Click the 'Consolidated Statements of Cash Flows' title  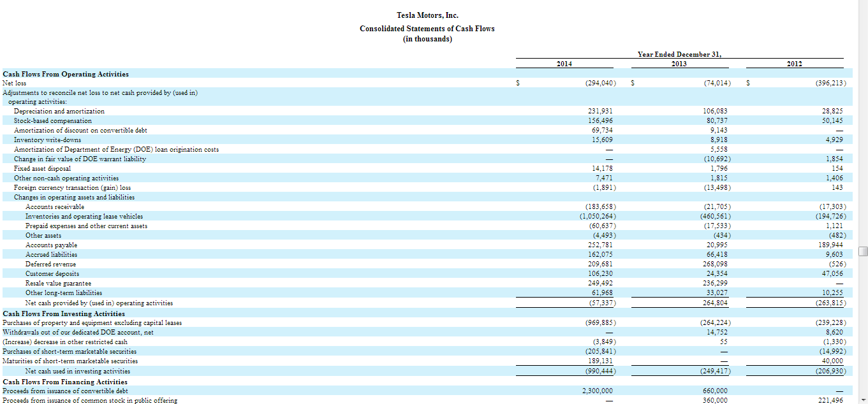click(427, 29)
